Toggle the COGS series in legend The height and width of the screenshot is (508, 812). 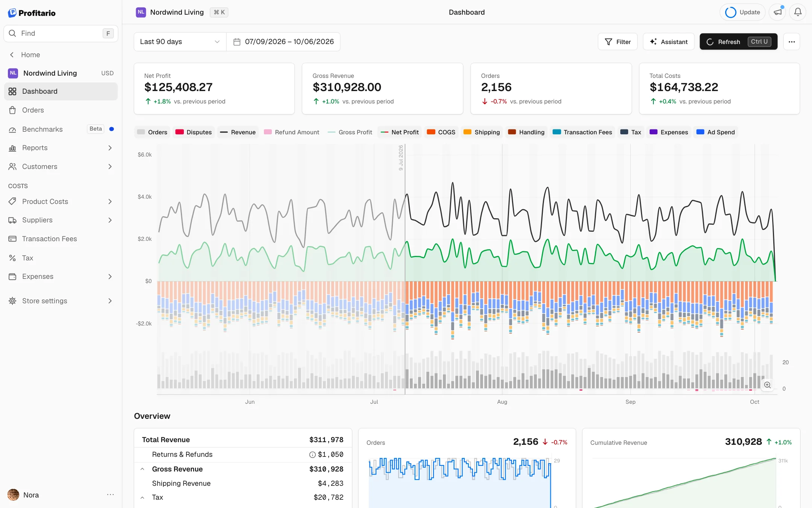(x=441, y=132)
